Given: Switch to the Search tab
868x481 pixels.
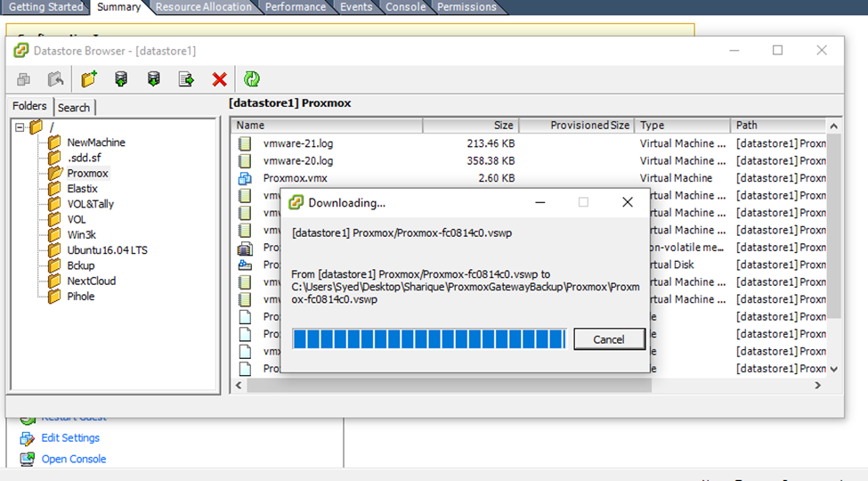Looking at the screenshot, I should click(x=74, y=107).
